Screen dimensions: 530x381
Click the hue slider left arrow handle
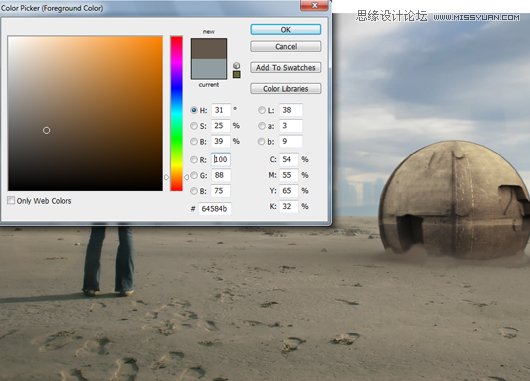(166, 177)
